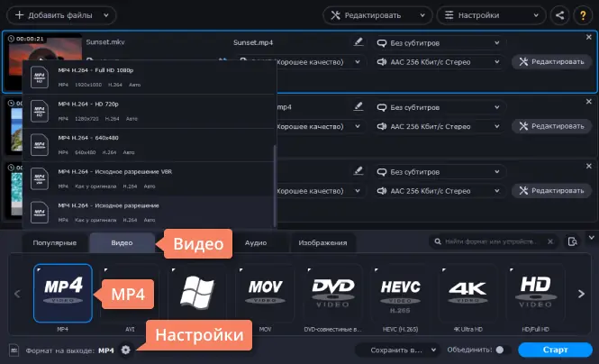Remove the second file with its X
Screen dimensions: 599x364
tap(589, 102)
